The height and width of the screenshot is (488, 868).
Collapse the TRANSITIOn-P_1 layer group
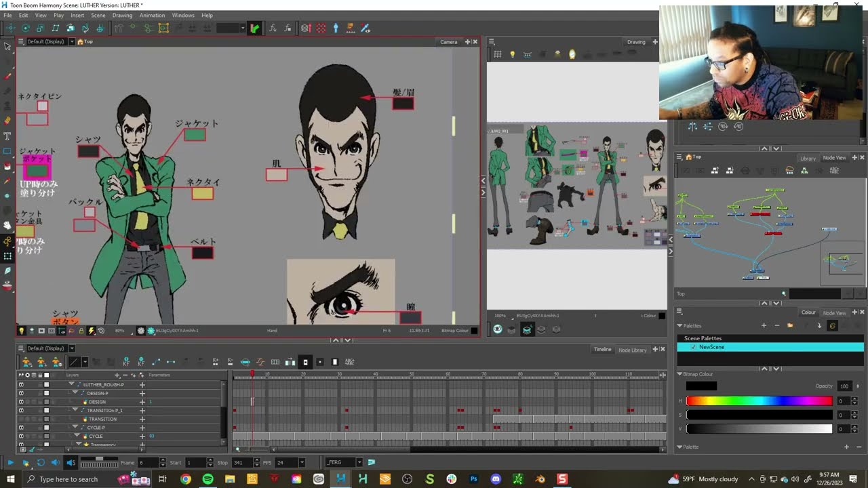[x=76, y=410]
